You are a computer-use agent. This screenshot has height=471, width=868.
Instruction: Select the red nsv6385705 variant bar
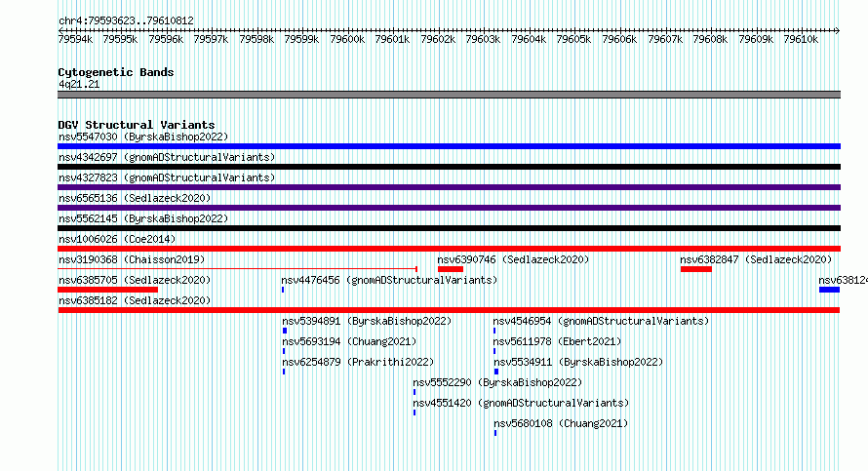(108, 290)
